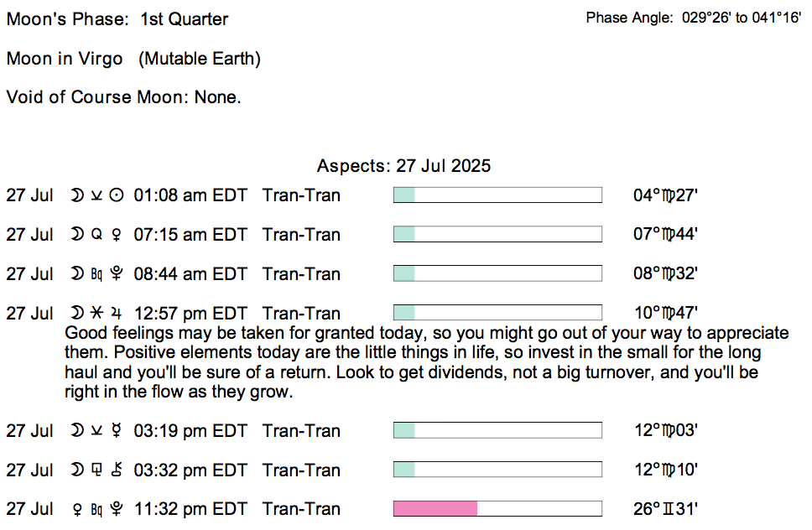This screenshot has width=812, height=530.
Task: Select the Pluto glyph in the 08:44 am row
Action: 117,274
